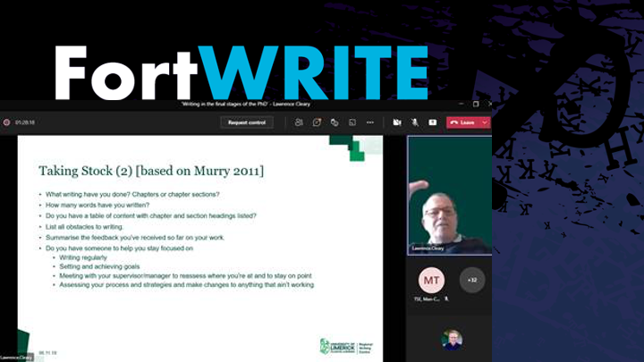This screenshot has height=362, width=644.
Task: Click the bullet about summarising feedback received
Action: (x=135, y=238)
